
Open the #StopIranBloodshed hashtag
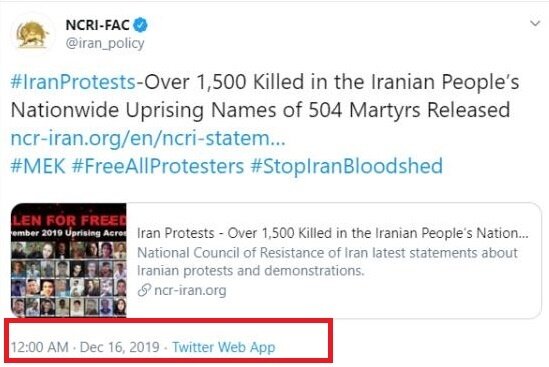pyautogui.click(x=347, y=166)
